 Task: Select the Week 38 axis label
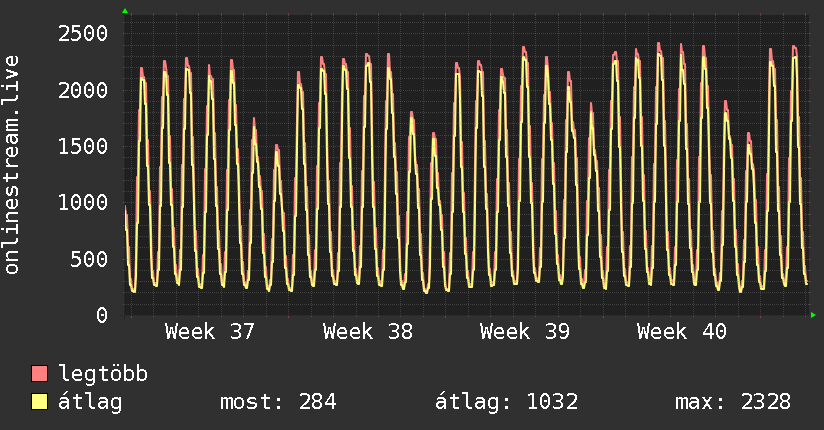(368, 332)
